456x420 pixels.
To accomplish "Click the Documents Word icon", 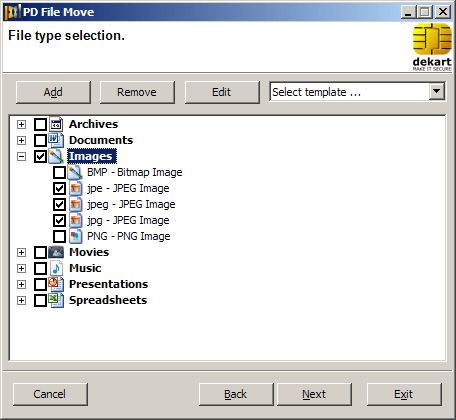I will click(56, 140).
